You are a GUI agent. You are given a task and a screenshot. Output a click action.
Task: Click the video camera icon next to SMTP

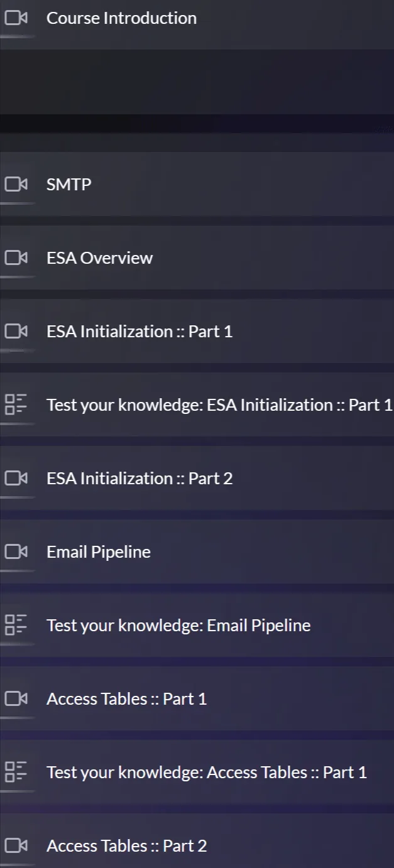point(16,184)
